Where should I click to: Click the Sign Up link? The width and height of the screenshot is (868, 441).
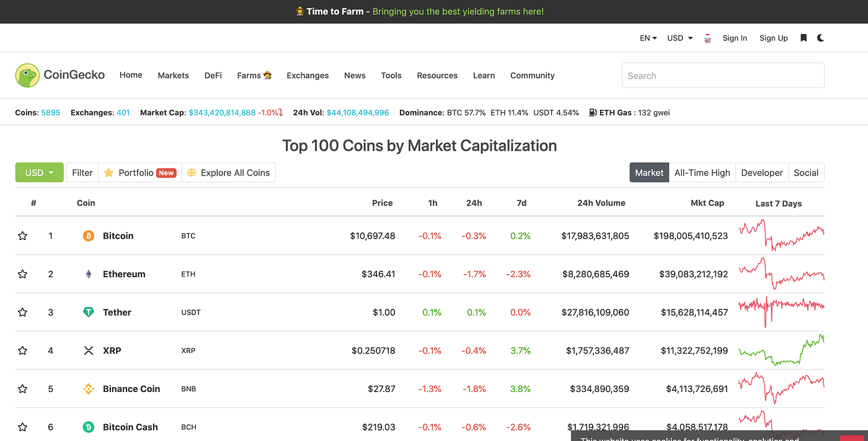click(774, 38)
